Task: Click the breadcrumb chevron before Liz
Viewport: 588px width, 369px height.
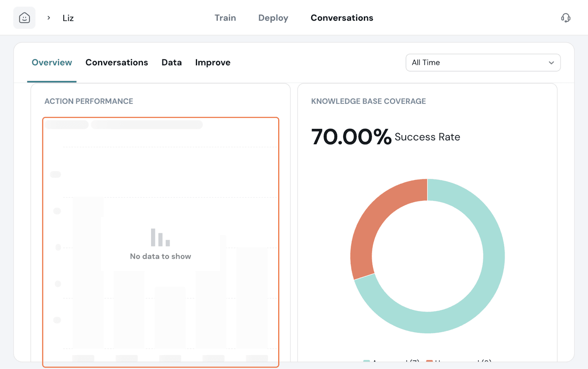Action: click(x=49, y=18)
